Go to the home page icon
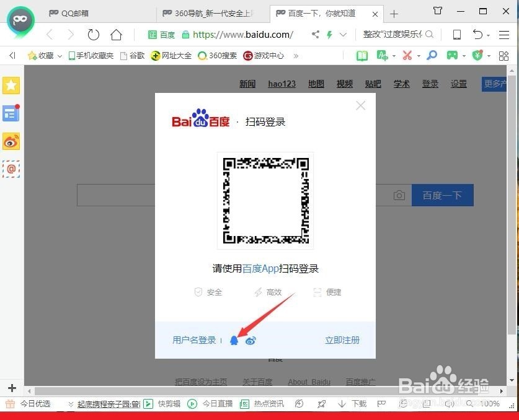Viewport: 519px width, 420px height. 116,35
